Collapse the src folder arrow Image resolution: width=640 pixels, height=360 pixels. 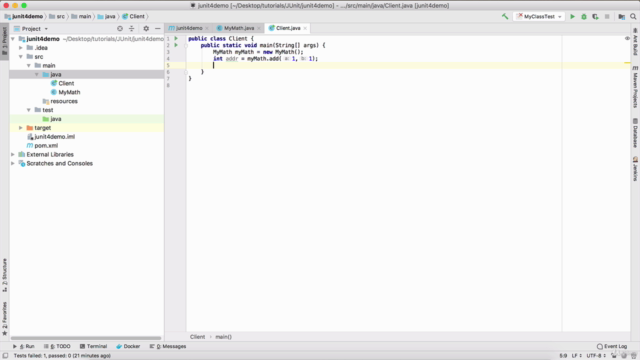[x=21, y=57]
